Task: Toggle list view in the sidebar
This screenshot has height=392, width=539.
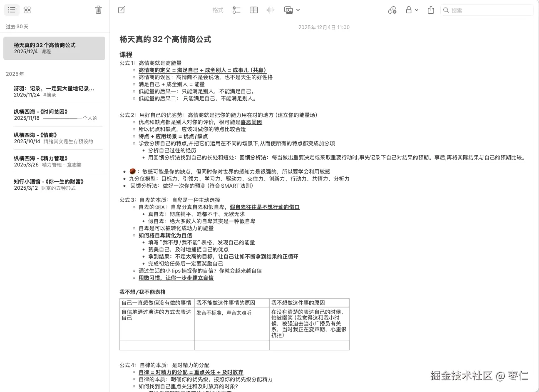Action: click(12, 10)
